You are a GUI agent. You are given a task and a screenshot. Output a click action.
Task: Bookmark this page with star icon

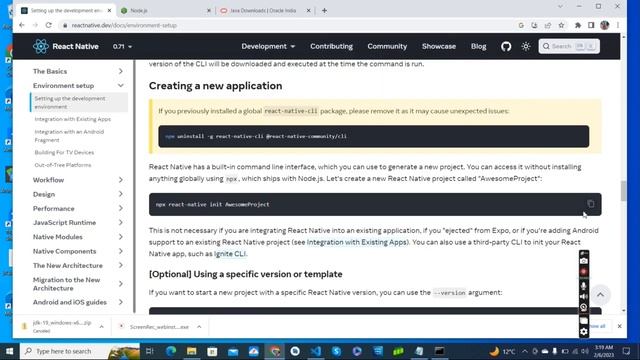pyautogui.click(x=561, y=25)
